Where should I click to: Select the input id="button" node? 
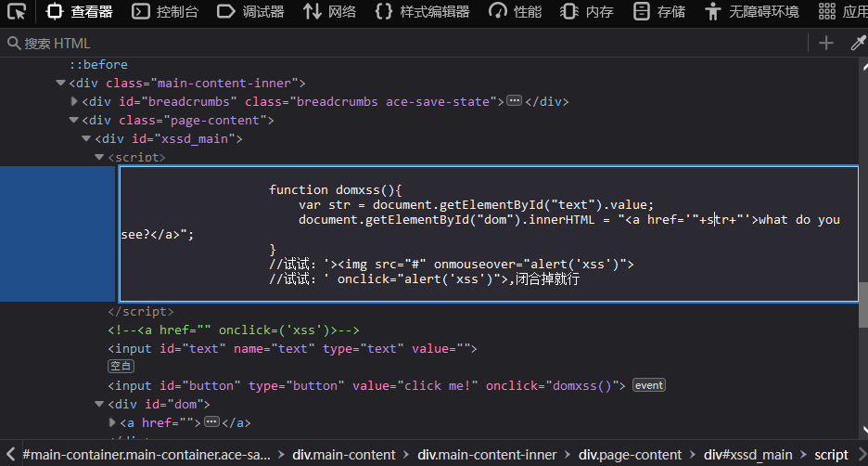coord(366,385)
